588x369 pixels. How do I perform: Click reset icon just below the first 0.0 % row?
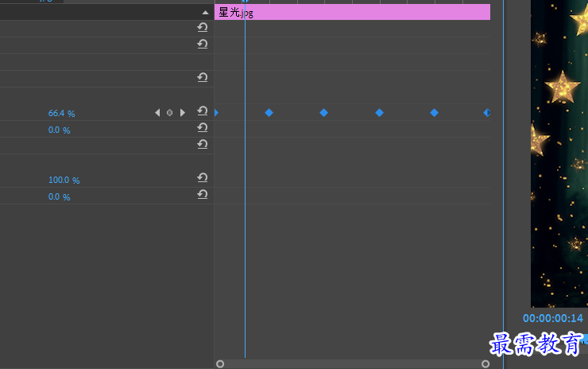203,145
